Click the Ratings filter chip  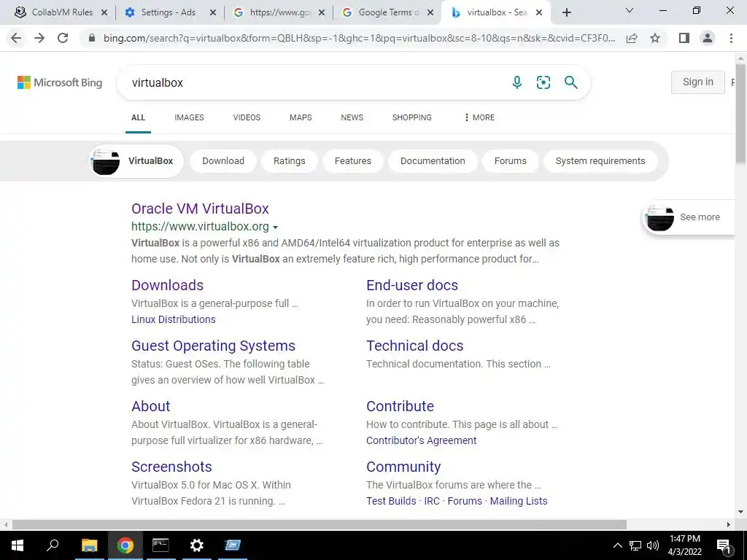click(289, 161)
